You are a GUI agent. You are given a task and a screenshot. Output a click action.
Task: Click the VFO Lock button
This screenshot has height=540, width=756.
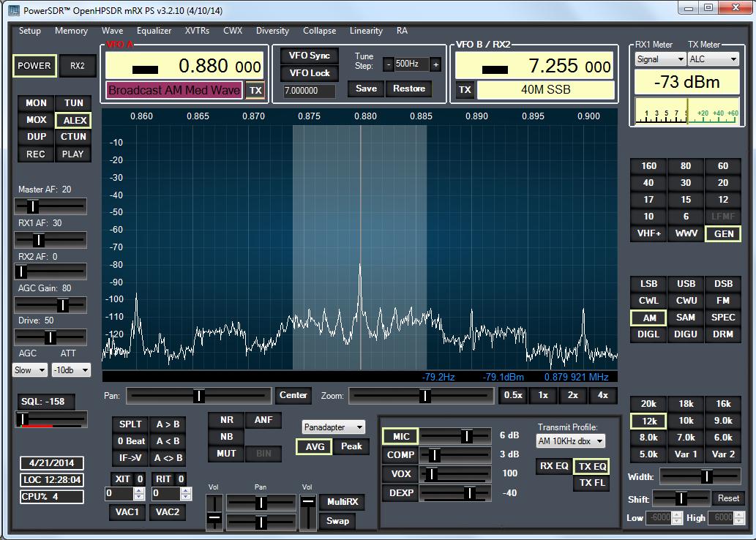310,73
